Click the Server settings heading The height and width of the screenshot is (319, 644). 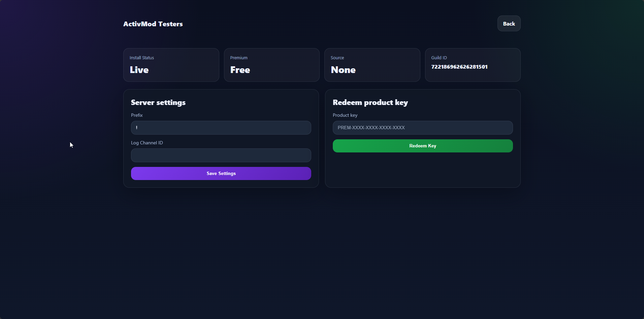158,103
